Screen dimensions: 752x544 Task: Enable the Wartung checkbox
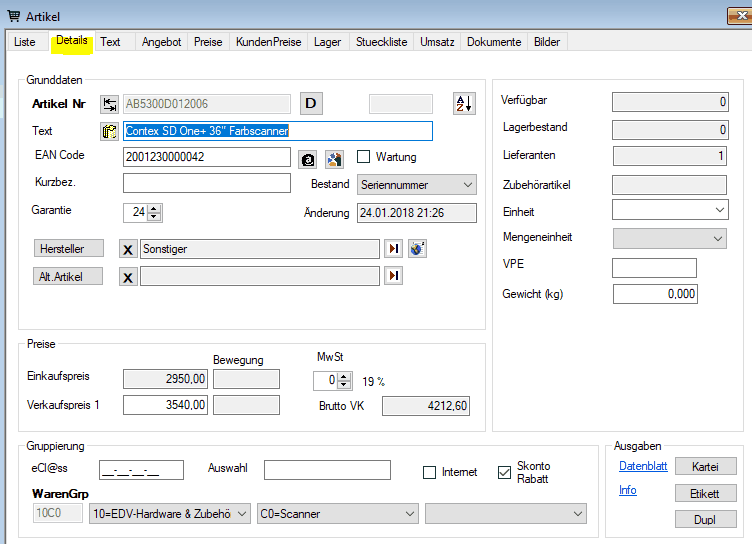point(364,156)
